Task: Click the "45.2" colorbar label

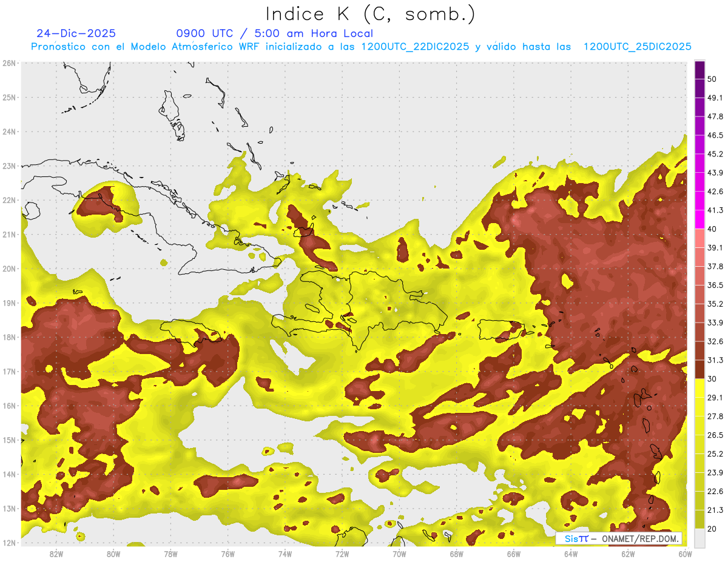Action: point(715,154)
